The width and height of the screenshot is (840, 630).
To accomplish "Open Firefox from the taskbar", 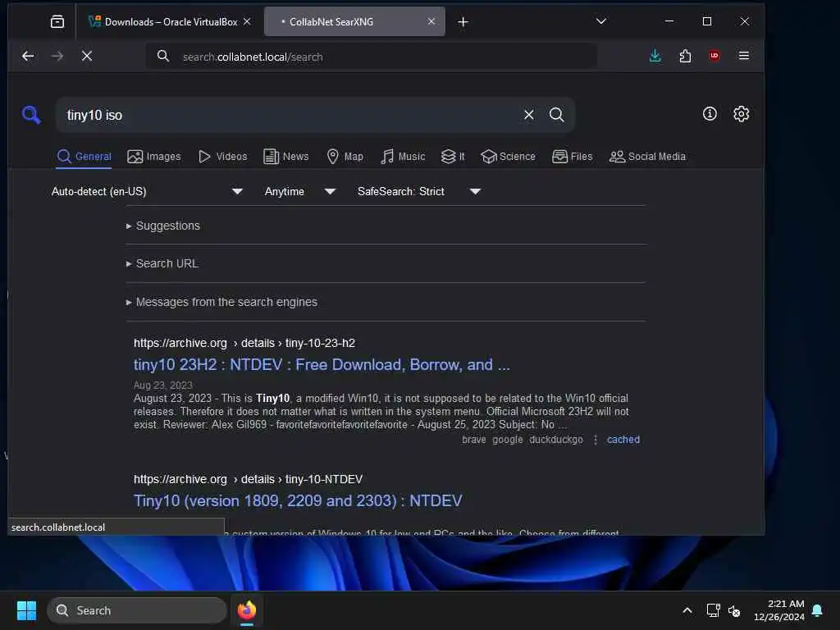I will [247, 610].
